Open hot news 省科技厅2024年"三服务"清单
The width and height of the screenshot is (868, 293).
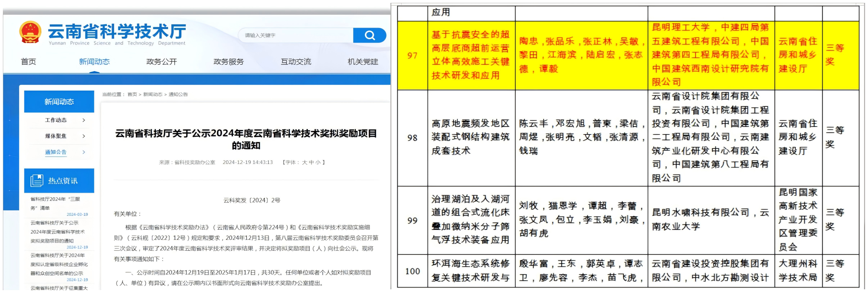[55, 203]
